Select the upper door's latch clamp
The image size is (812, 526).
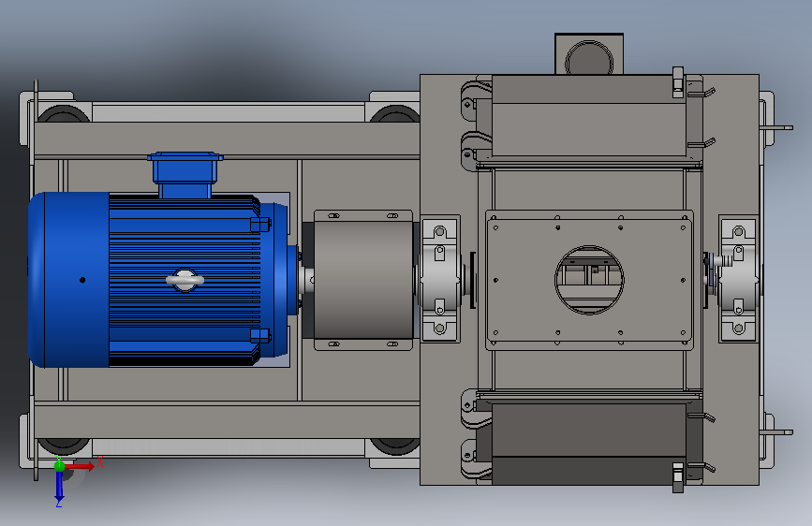tap(678, 82)
